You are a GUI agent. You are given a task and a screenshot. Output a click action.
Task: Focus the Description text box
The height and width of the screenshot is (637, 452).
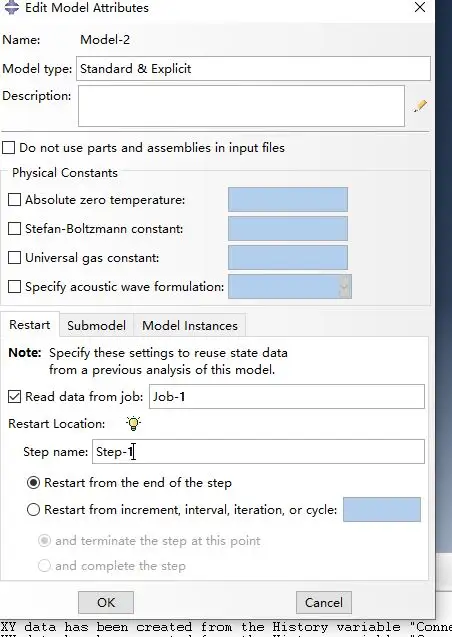click(241, 106)
